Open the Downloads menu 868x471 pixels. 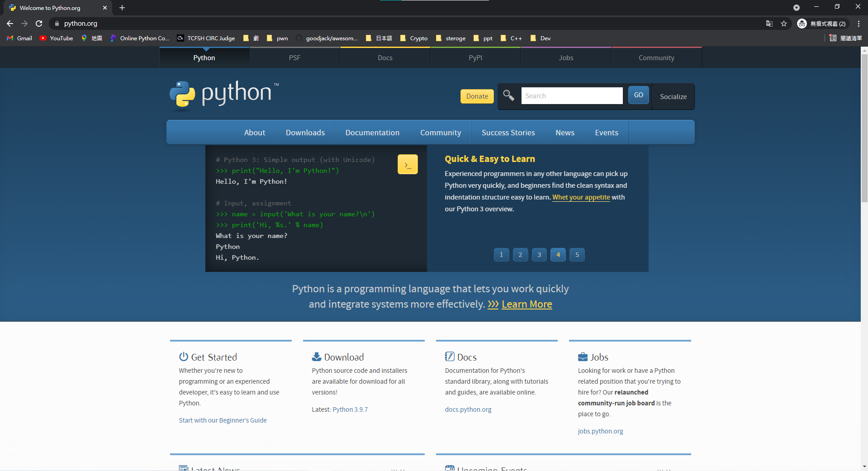click(x=305, y=133)
